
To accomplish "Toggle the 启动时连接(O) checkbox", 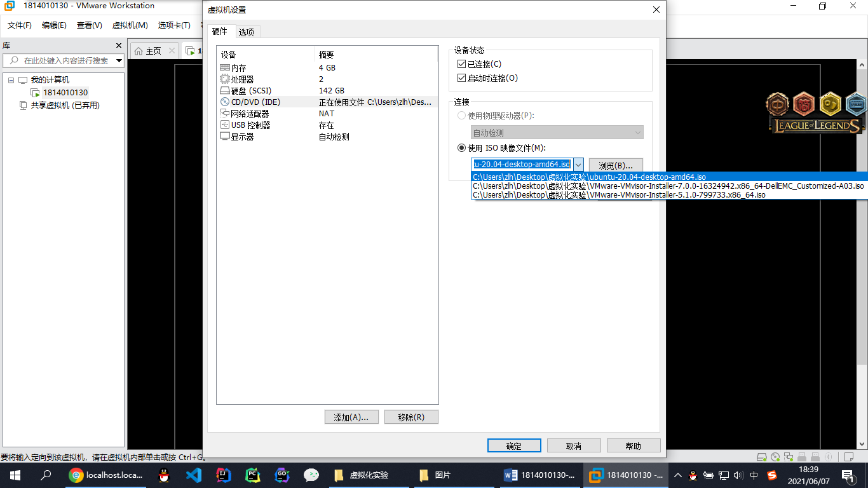I will tap(462, 78).
